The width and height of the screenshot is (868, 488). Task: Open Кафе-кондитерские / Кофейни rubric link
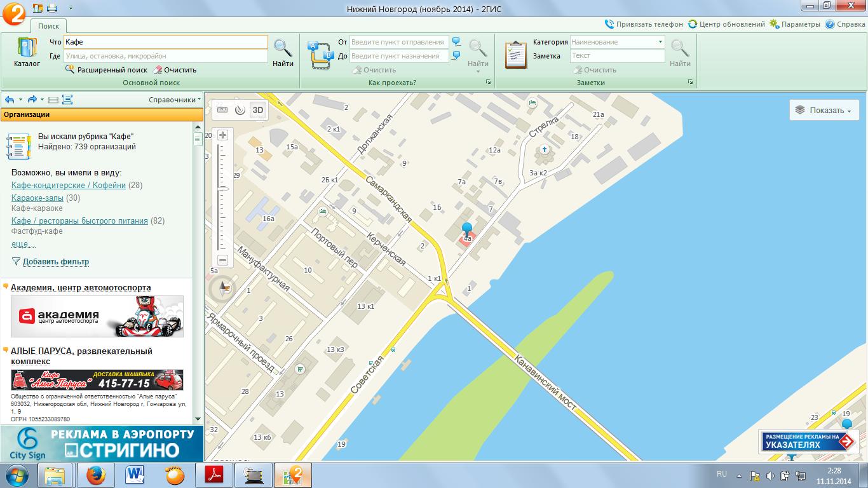(x=69, y=185)
